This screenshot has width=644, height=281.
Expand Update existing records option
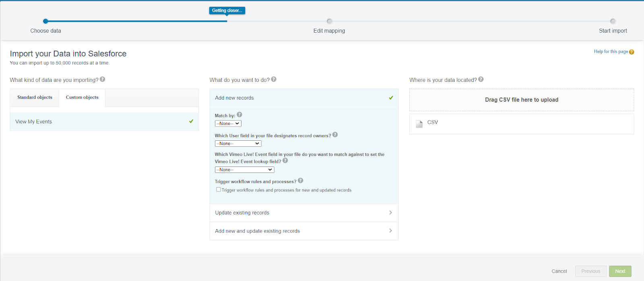click(x=304, y=213)
